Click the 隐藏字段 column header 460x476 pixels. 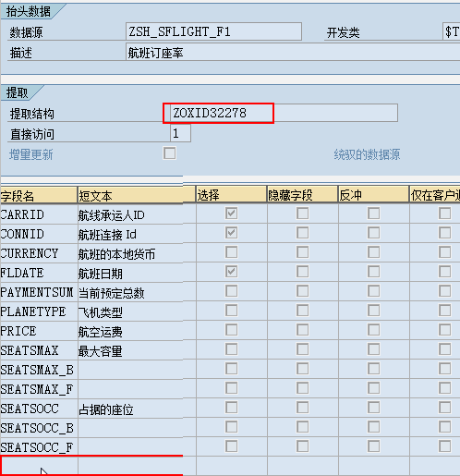click(302, 195)
